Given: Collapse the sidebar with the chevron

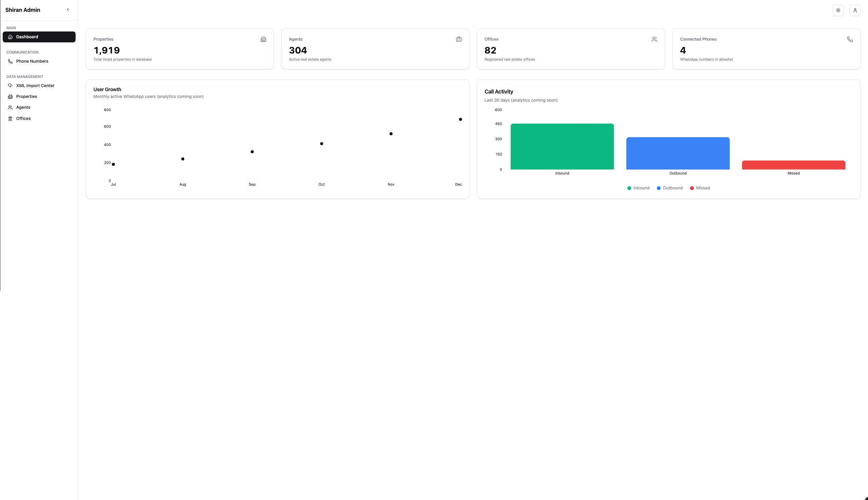Looking at the screenshot, I should click(x=68, y=9).
